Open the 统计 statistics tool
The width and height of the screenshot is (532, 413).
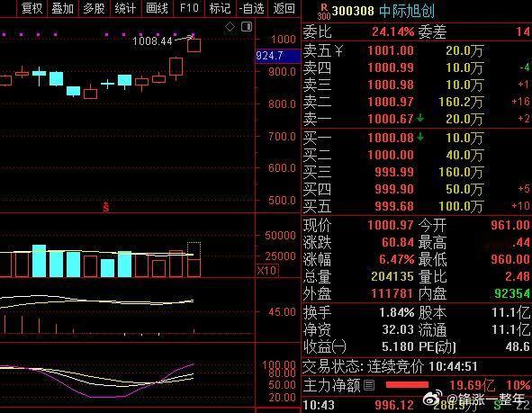125,8
